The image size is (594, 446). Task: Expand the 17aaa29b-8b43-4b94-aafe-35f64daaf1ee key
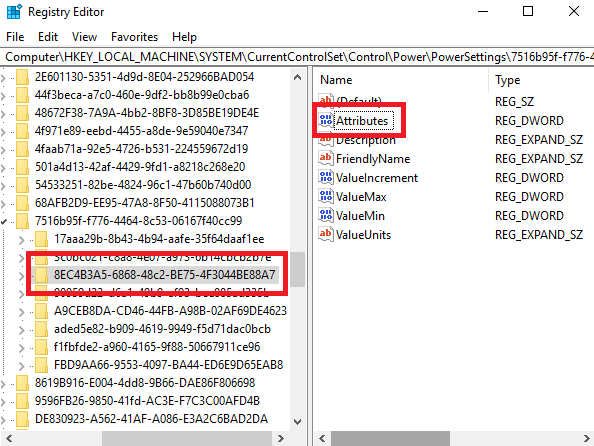coord(22,239)
